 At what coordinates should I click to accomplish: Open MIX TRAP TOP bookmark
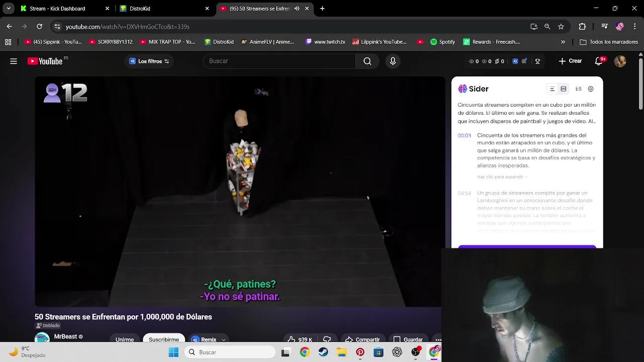(168, 42)
